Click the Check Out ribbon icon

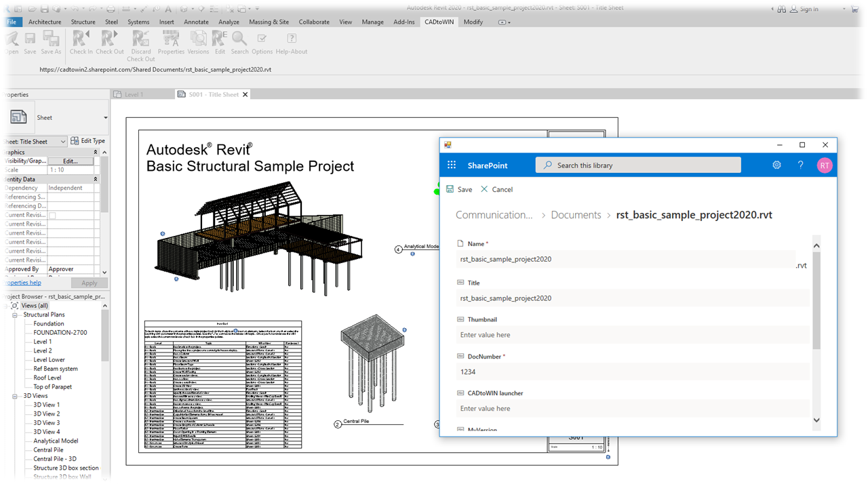click(x=109, y=39)
